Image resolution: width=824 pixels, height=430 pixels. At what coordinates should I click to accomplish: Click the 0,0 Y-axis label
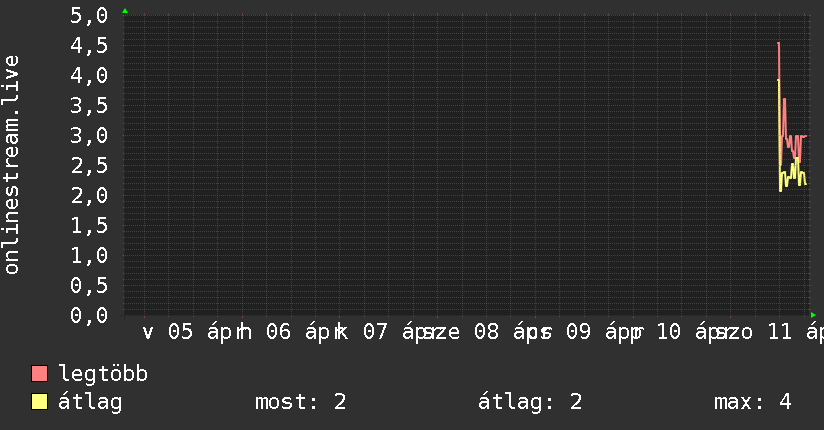point(90,315)
